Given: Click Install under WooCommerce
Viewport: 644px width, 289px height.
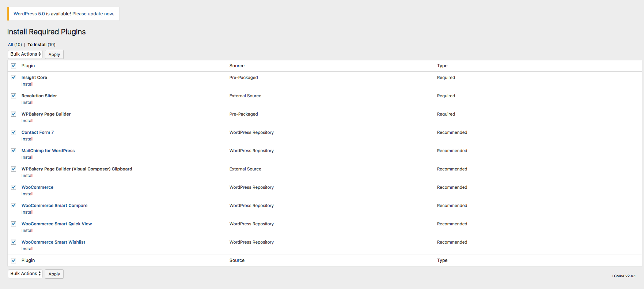Looking at the screenshot, I should click(27, 194).
